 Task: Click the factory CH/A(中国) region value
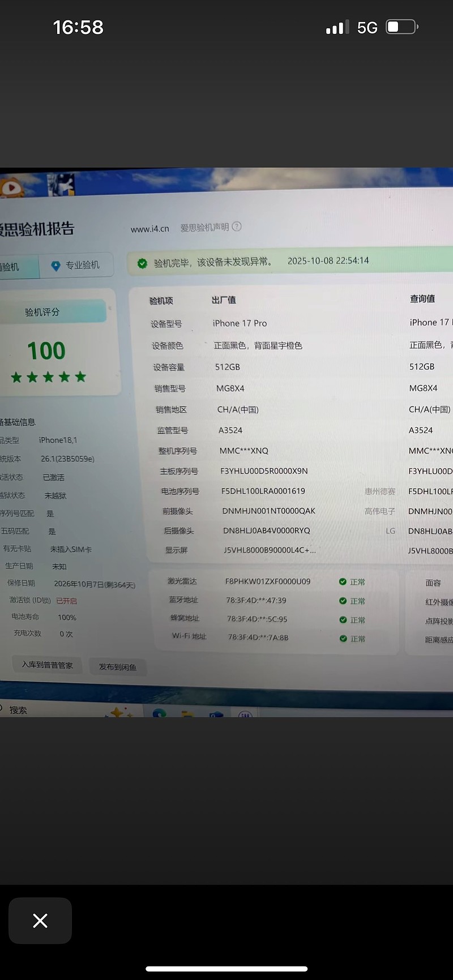click(x=238, y=409)
